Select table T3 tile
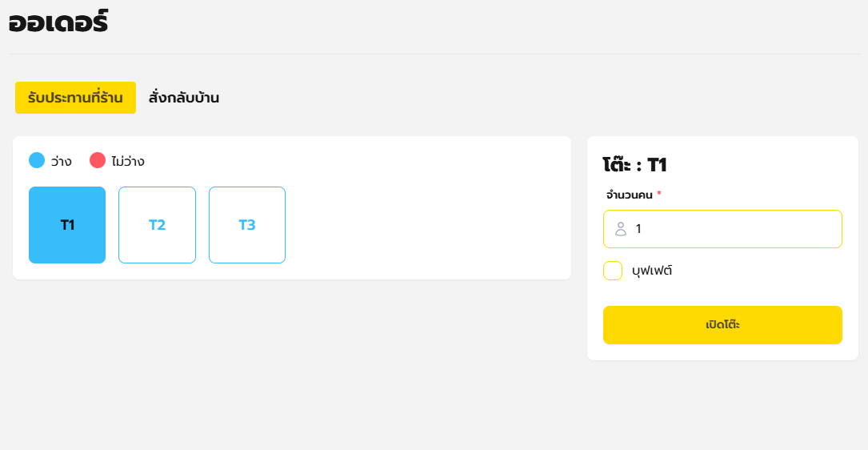The width and height of the screenshot is (868, 450). (x=247, y=225)
